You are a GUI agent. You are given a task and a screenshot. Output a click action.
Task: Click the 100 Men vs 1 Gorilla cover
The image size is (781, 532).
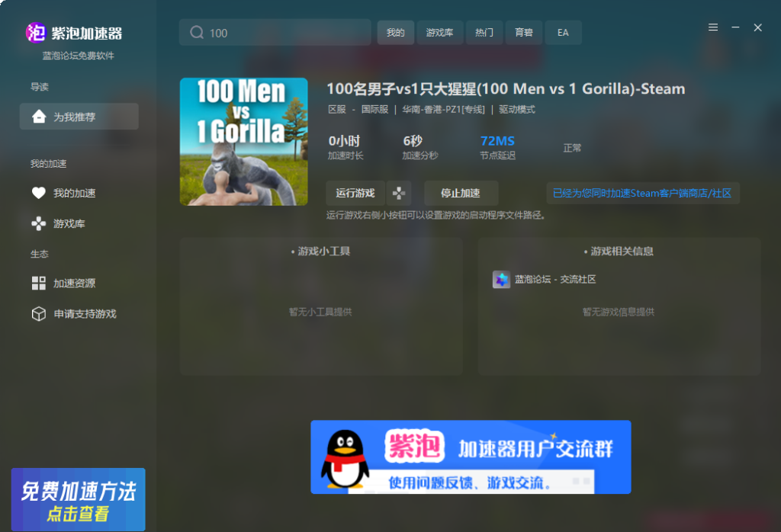243,142
